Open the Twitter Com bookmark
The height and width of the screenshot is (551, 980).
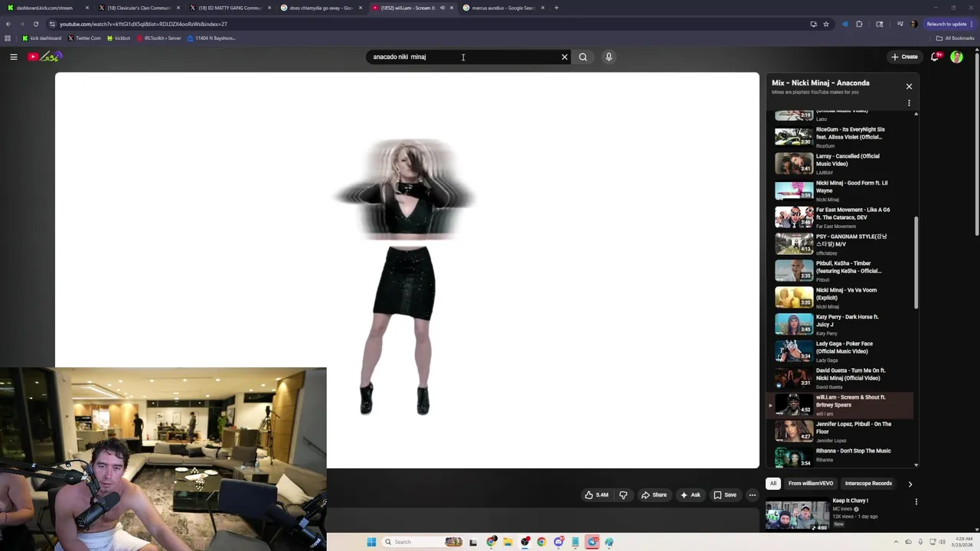(84, 38)
